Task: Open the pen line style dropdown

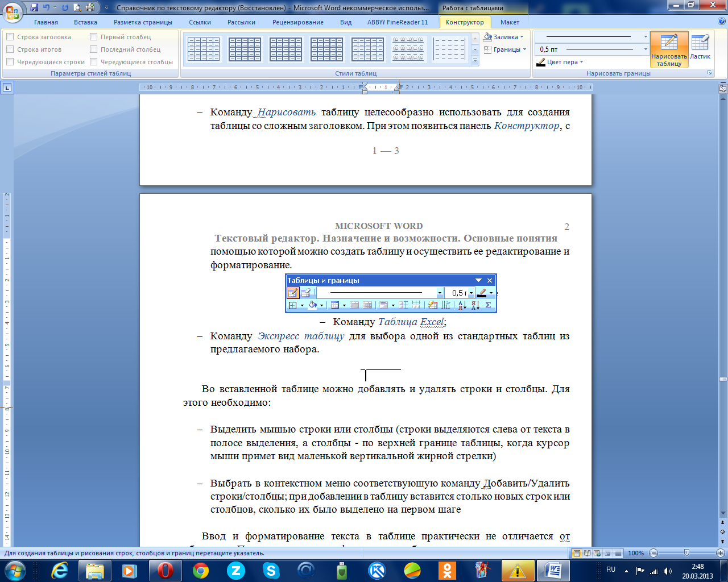Action: tap(646, 37)
